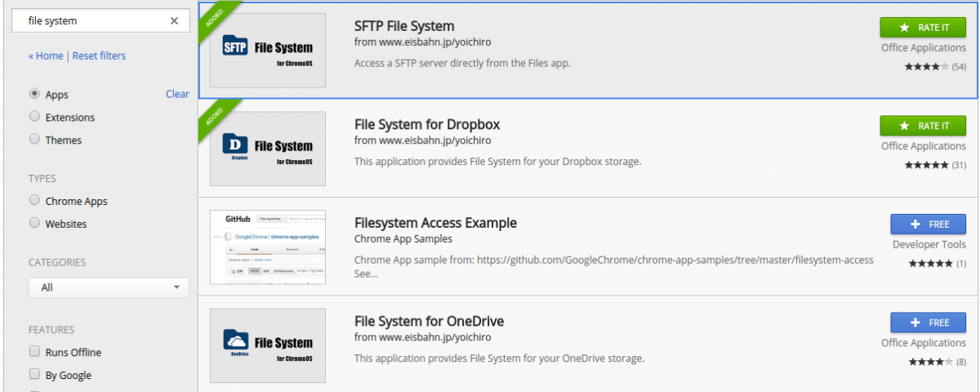Open the File System for Dropbox thumbnail

click(x=268, y=149)
